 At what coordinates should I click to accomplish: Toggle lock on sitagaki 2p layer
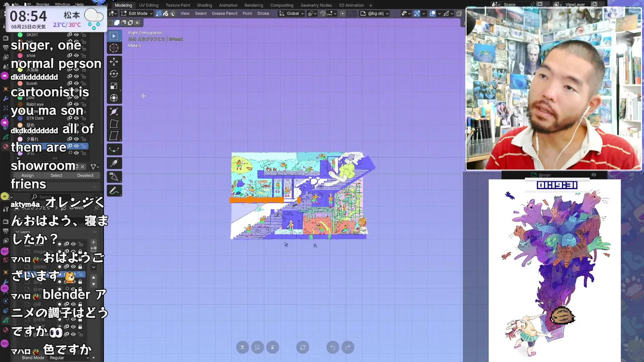80,251
